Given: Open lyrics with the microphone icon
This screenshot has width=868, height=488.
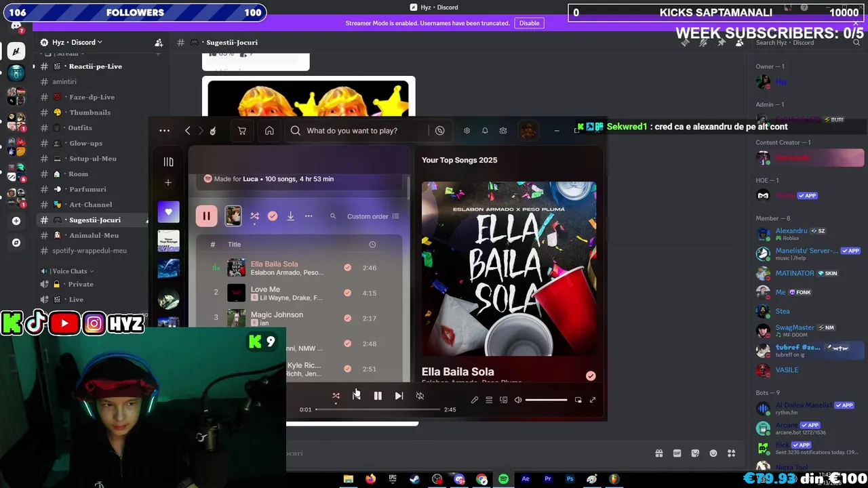Looking at the screenshot, I should pos(475,400).
